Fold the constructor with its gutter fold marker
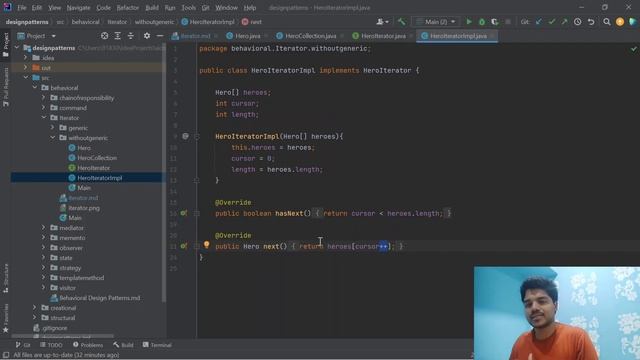Screen dimensions: 640x360 pyautogui.click(x=197, y=136)
